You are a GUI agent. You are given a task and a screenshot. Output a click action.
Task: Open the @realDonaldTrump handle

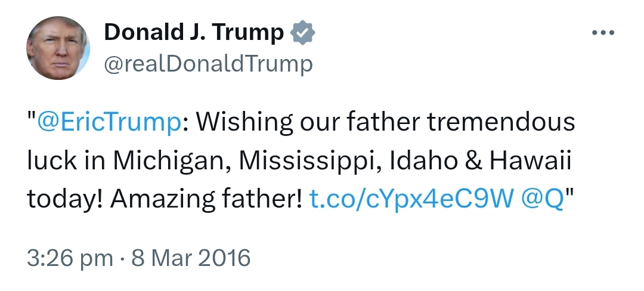pyautogui.click(x=208, y=63)
